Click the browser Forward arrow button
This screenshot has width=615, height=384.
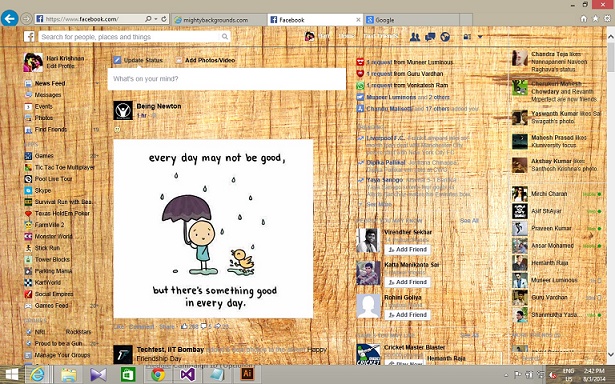tap(26, 18)
